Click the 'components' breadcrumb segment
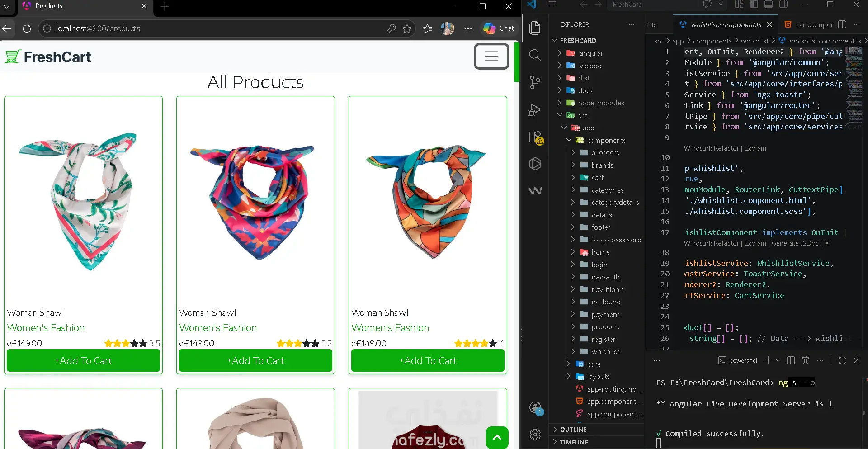The width and height of the screenshot is (868, 449). click(x=712, y=41)
